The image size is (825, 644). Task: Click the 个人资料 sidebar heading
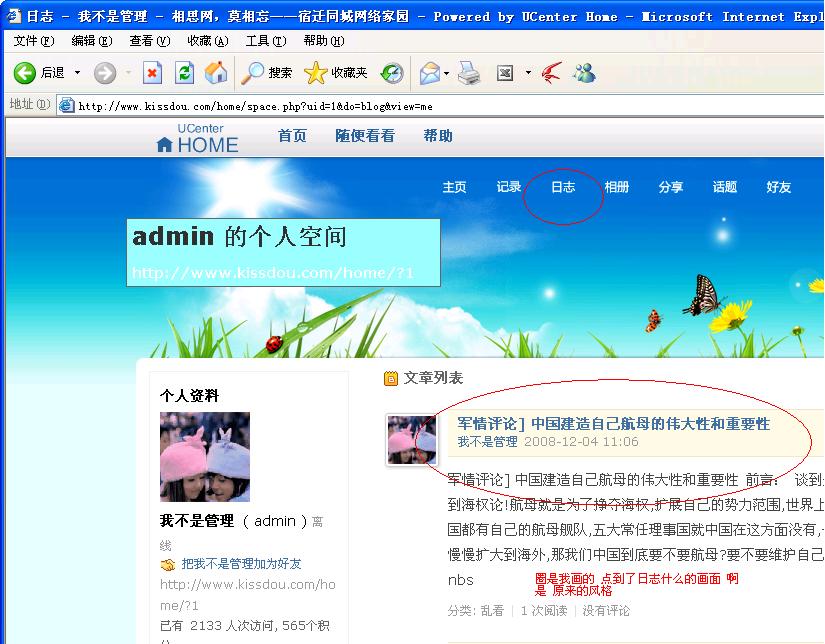coord(189,396)
